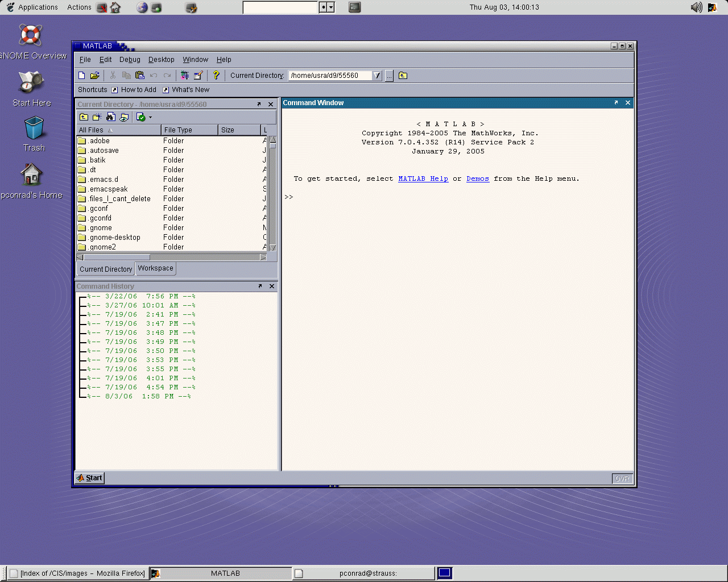The height and width of the screenshot is (582, 728).
Task: Switch to Mozilla Firefox taskbar window
Action: coord(77,573)
